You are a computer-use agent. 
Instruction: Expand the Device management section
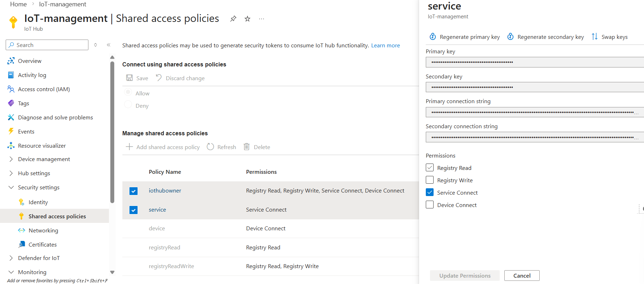tap(11, 159)
